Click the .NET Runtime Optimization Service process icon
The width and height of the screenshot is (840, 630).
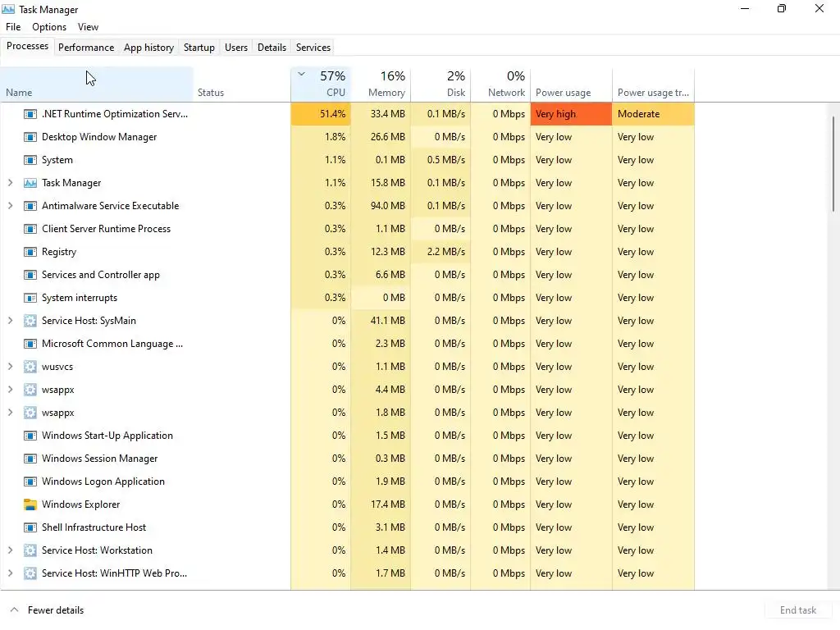30,114
